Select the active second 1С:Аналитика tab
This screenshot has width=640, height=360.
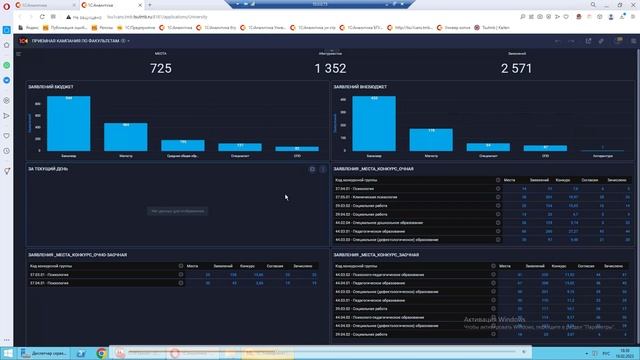pos(111,5)
